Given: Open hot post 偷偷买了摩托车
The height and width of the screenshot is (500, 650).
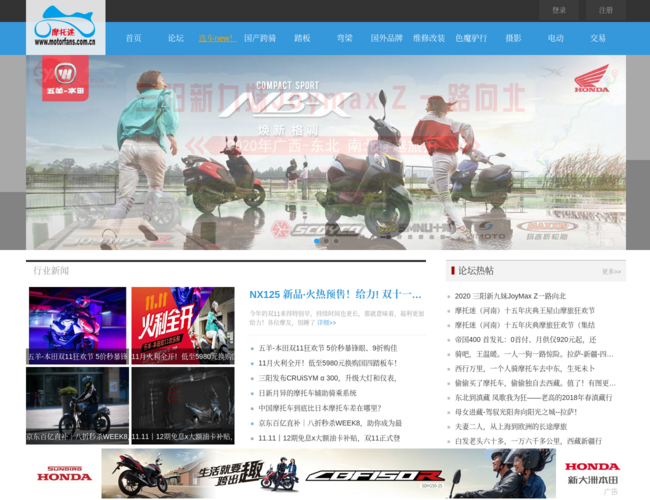Looking at the screenshot, I should point(535,383).
